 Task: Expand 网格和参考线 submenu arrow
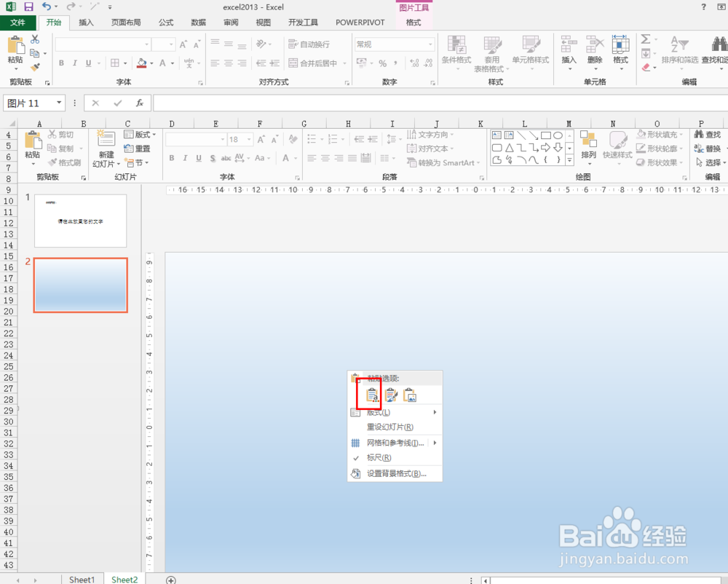pyautogui.click(x=435, y=443)
